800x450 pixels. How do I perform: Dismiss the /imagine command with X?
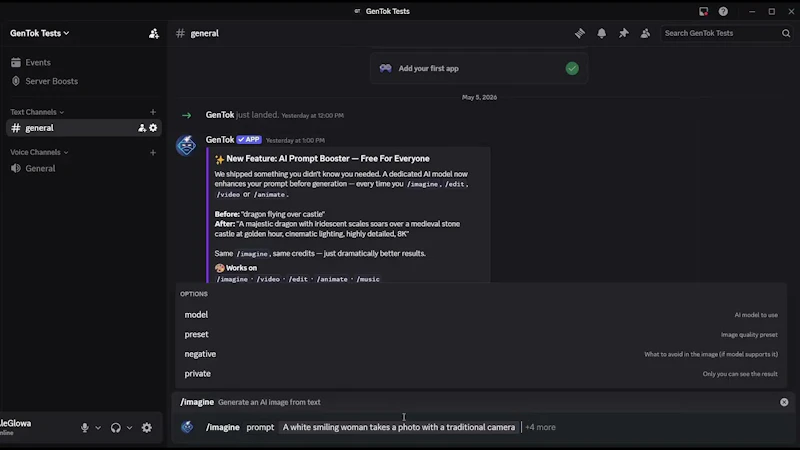tap(784, 402)
